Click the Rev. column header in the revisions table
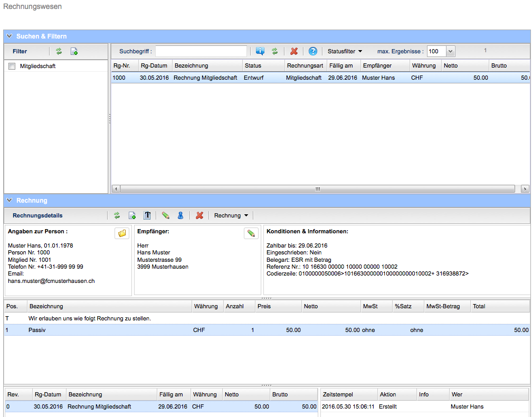 coord(18,394)
